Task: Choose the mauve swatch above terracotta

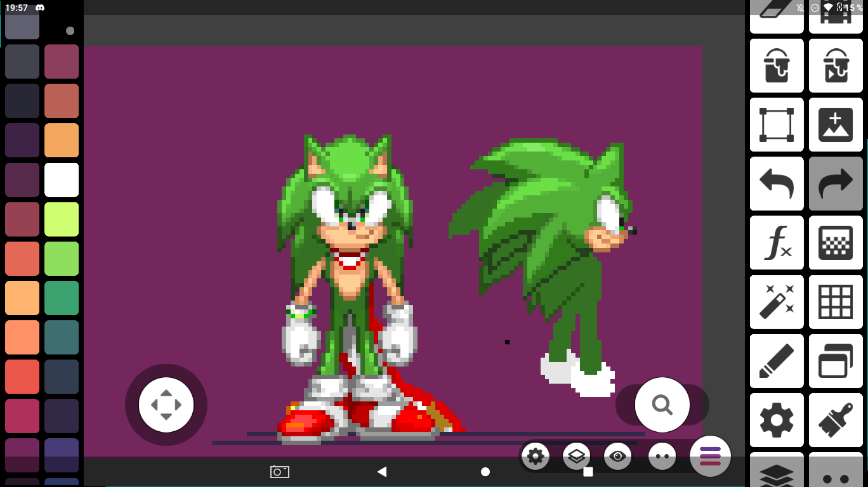Action: click(62, 62)
